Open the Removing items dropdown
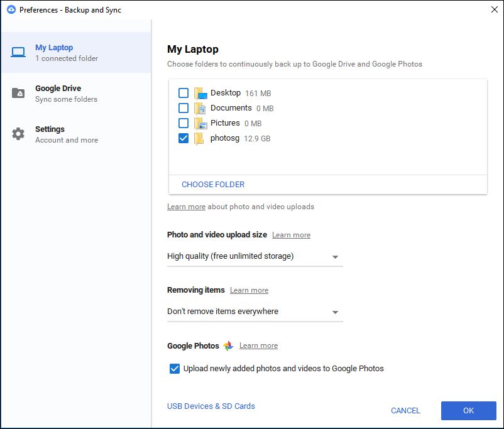The width and height of the screenshot is (504, 429). (x=255, y=312)
